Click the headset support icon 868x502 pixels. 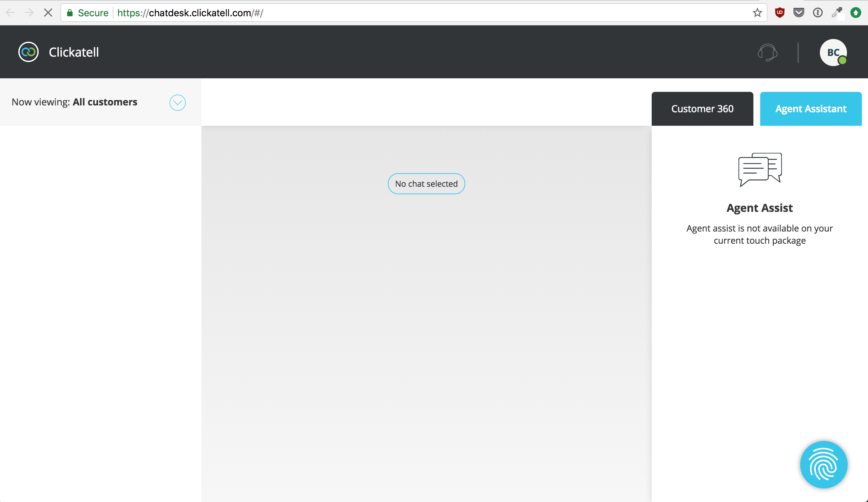coord(767,52)
